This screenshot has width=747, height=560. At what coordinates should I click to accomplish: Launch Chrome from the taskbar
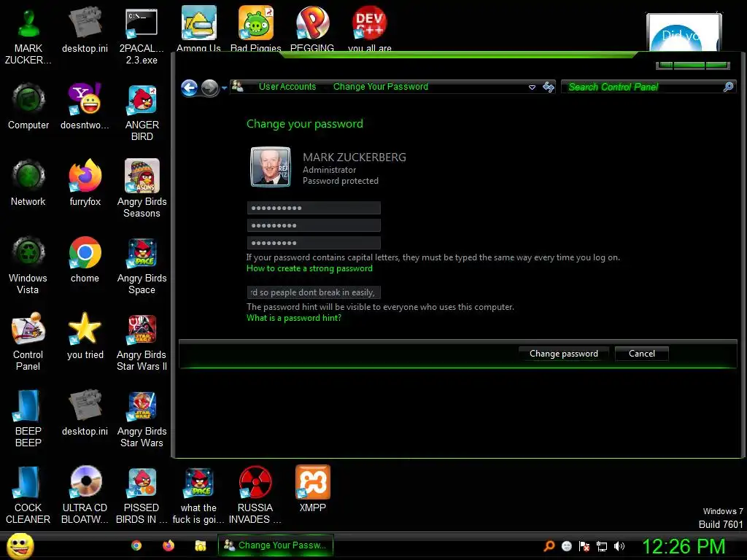136,545
